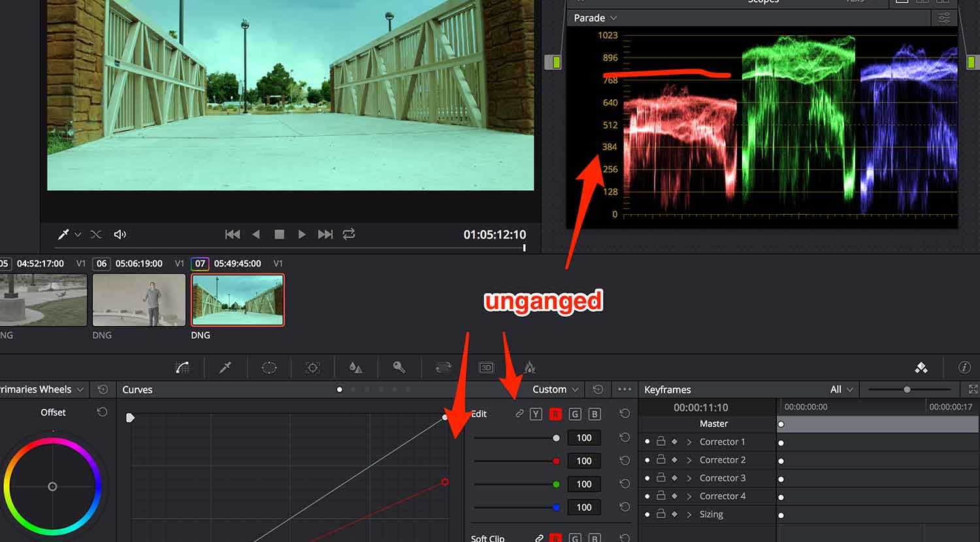Reset the Edit curve row
This screenshot has width=980, height=542.
click(625, 413)
